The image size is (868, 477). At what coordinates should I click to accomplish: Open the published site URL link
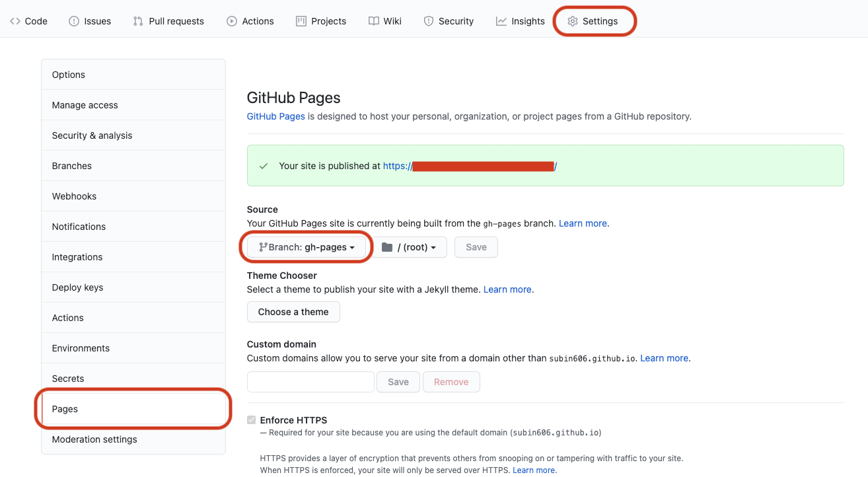[x=470, y=166]
